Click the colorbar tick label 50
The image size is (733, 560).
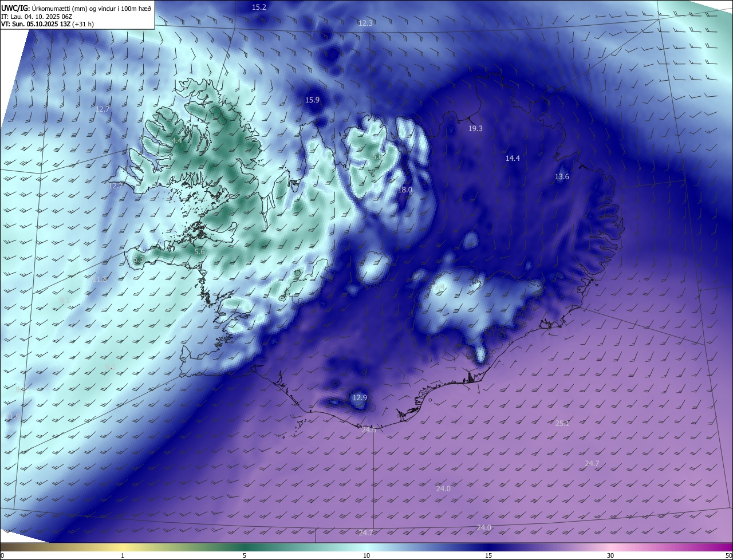coord(728,555)
